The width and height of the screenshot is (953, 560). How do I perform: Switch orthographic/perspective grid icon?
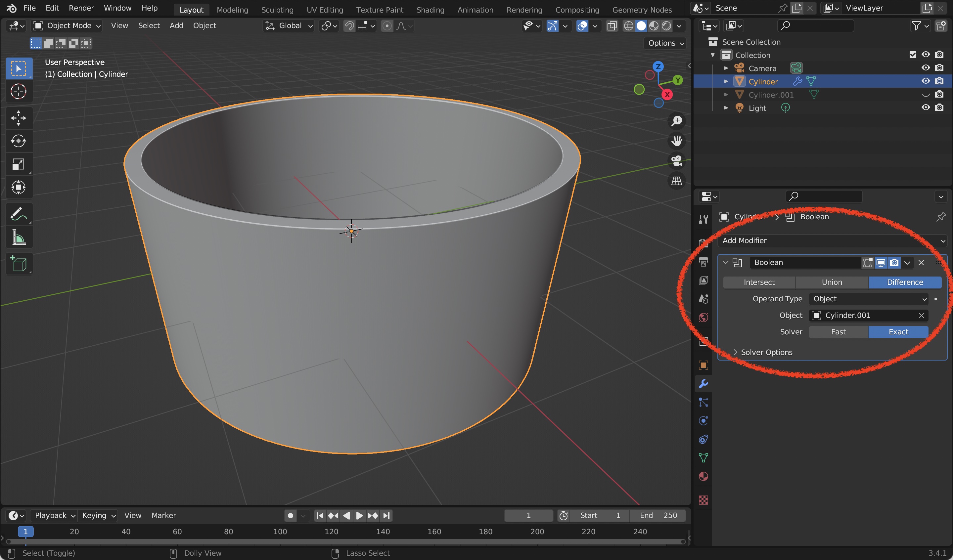point(677,181)
